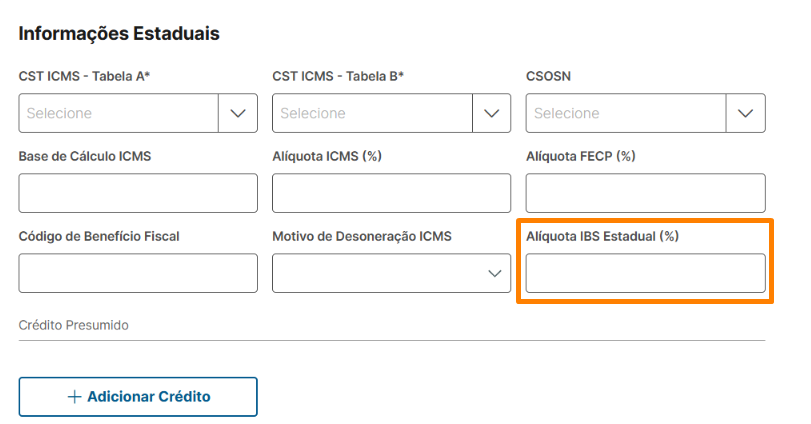Viewport: 811px width, 424px height.
Task: Click the Crédito Presumido section label
Action: (x=74, y=325)
